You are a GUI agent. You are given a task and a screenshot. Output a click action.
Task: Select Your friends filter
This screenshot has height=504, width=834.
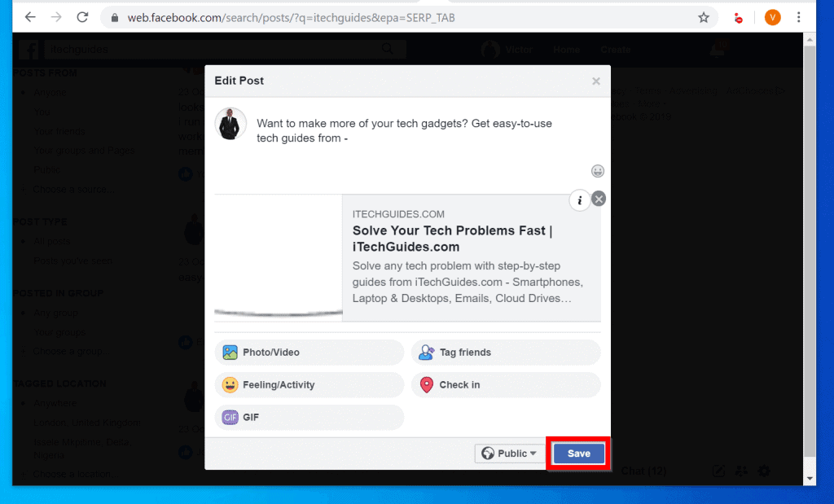(x=59, y=131)
